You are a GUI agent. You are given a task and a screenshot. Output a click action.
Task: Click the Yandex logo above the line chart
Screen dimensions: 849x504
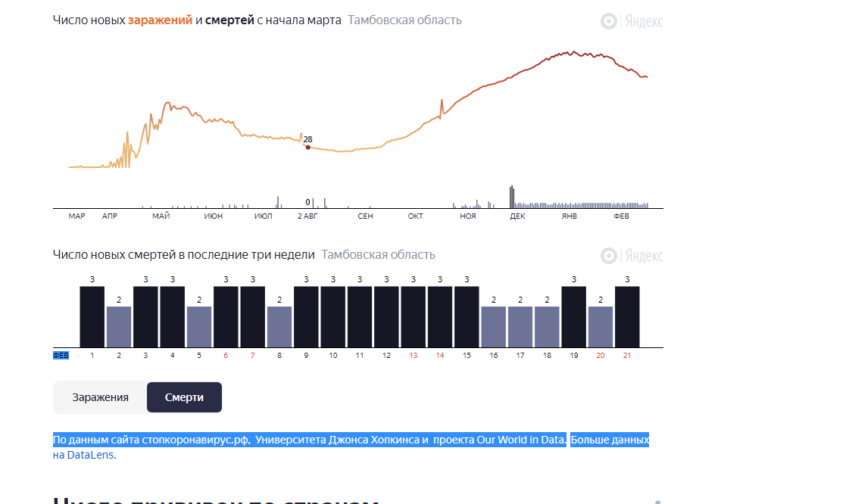pyautogui.click(x=632, y=22)
